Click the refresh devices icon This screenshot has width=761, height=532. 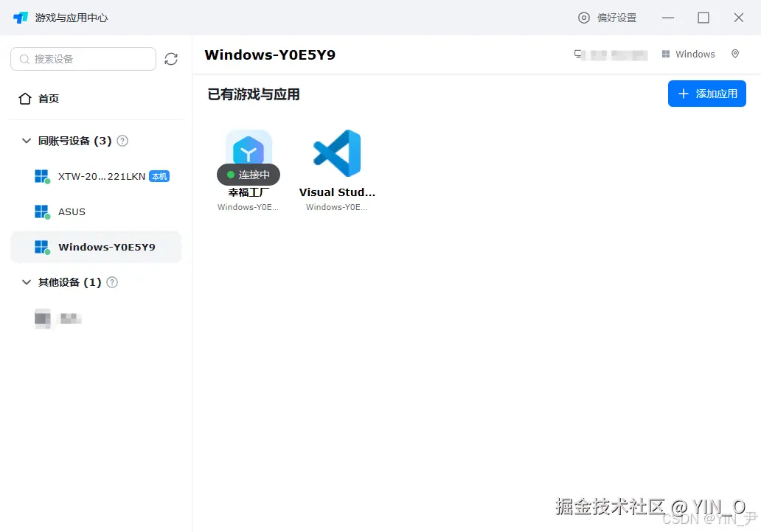coord(171,59)
